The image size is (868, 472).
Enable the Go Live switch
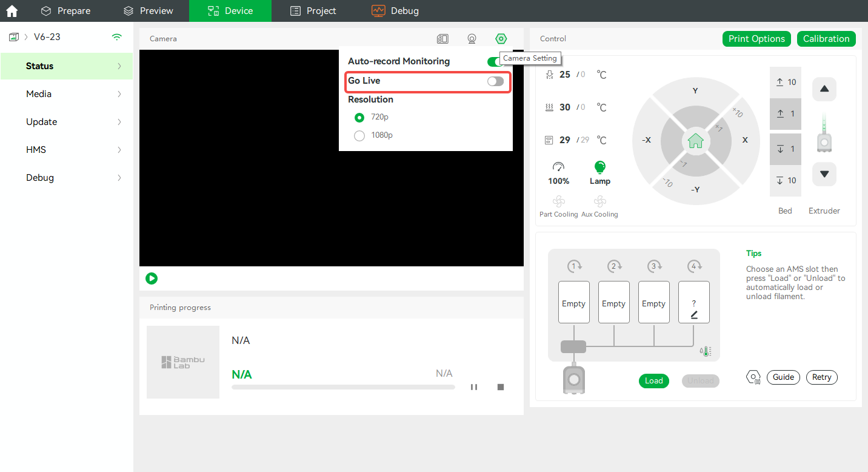click(x=495, y=81)
